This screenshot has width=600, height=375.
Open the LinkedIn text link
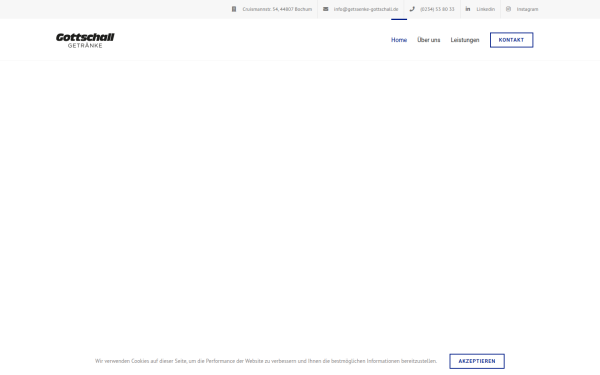click(486, 9)
